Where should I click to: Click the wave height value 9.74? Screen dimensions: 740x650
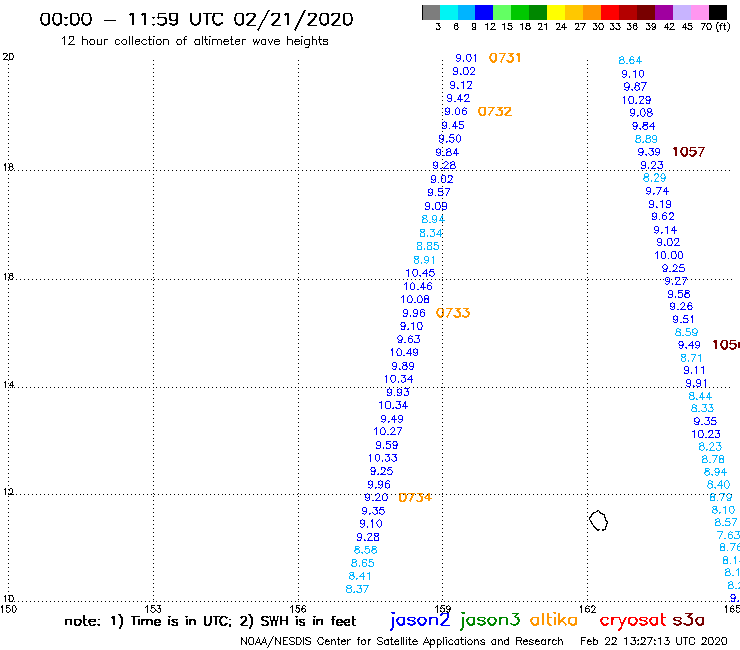pos(657,191)
